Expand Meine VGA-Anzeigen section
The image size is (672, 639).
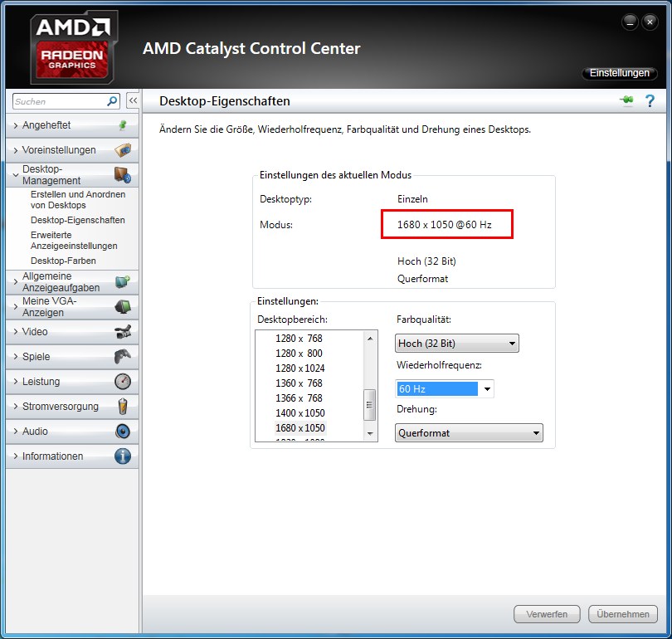[16, 306]
